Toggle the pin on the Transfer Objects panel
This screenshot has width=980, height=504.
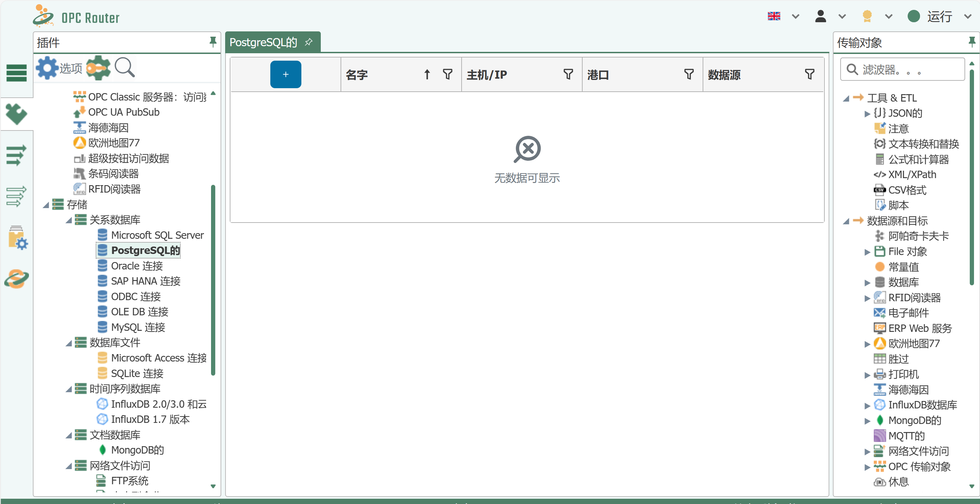click(972, 42)
